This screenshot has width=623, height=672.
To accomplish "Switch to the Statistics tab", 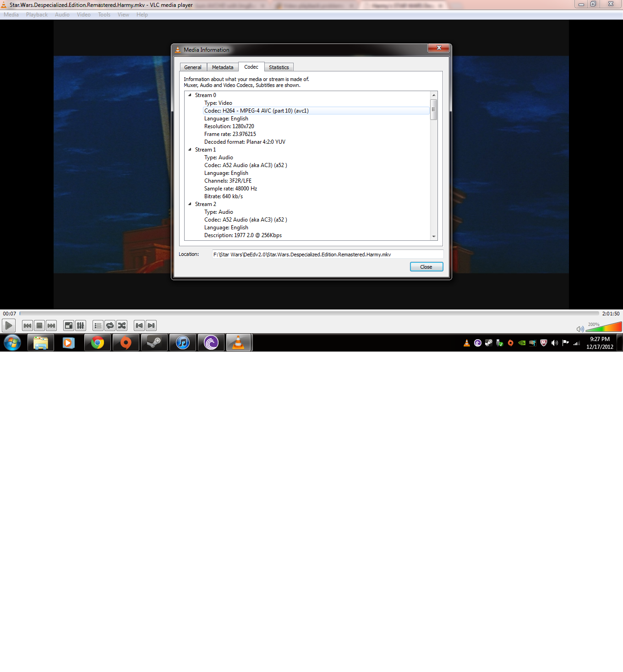I will [x=279, y=67].
